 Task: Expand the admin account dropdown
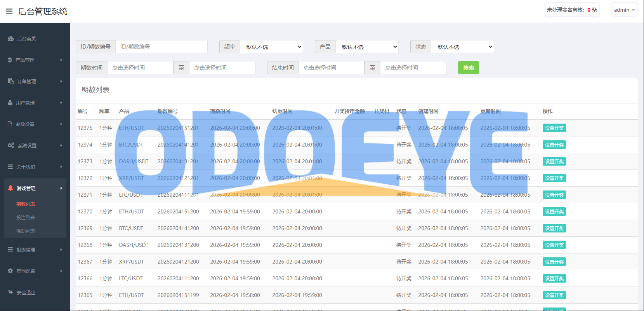point(624,10)
